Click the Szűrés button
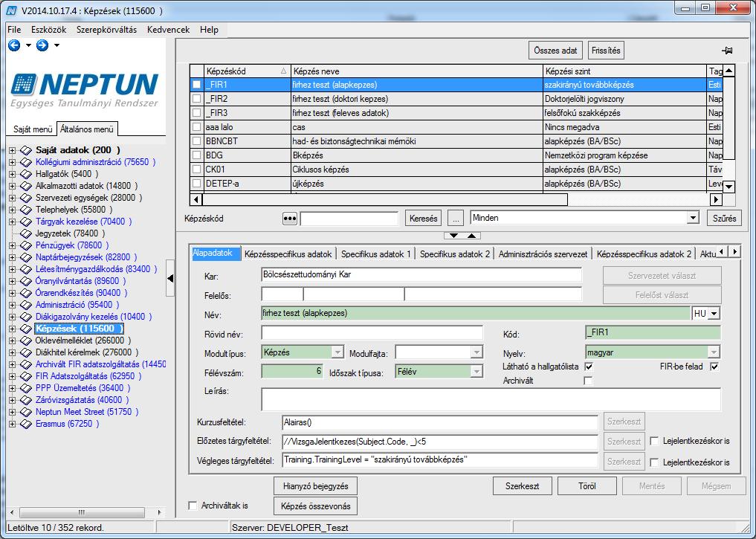The width and height of the screenshot is (756, 539). click(724, 219)
